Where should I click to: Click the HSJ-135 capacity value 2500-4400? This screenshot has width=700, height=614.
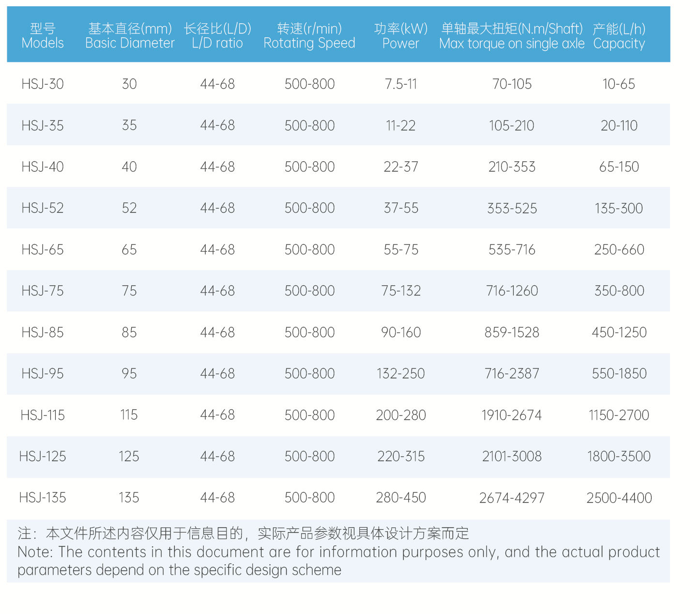coord(619,498)
